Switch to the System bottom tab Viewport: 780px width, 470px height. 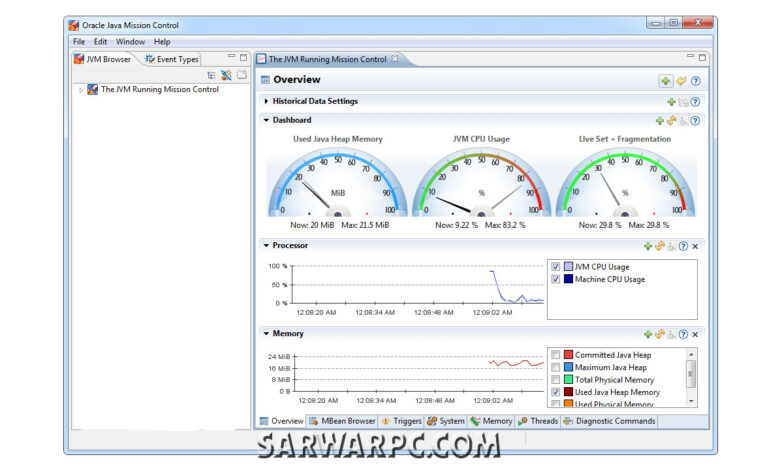click(x=446, y=421)
